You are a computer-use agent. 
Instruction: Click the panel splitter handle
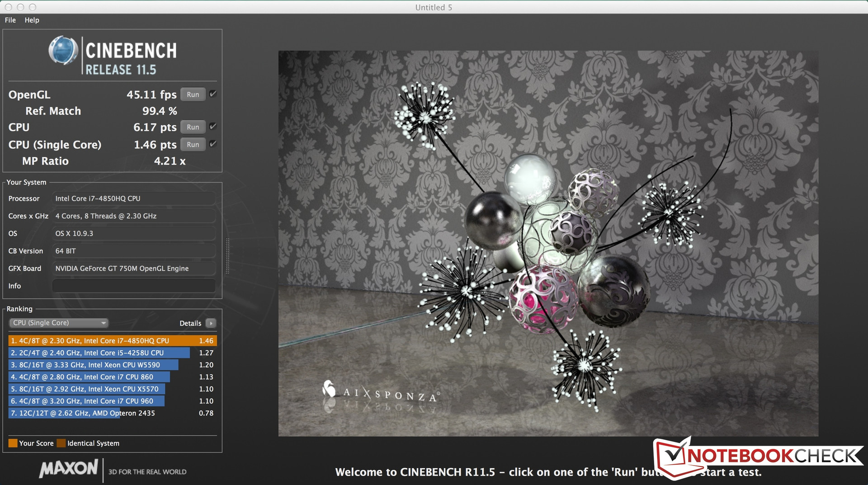point(227,256)
